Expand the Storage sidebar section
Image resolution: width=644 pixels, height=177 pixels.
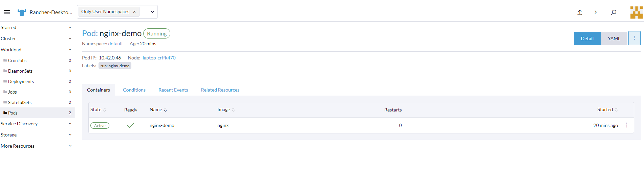point(70,135)
